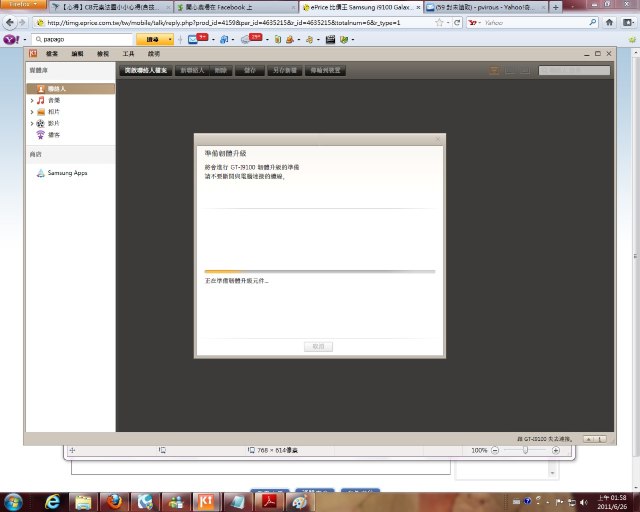Adjust the zoom slider handle near 100%
The image size is (640, 512).
[525, 450]
